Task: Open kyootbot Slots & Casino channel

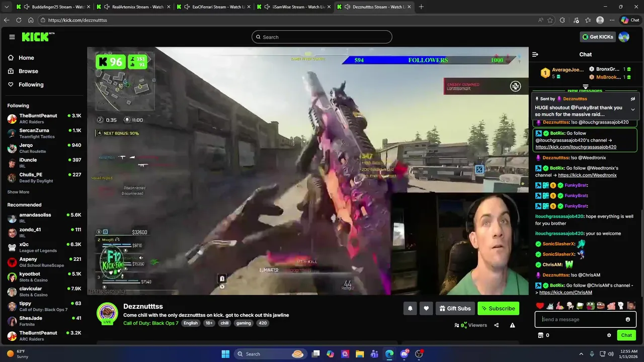Action: [44, 277]
